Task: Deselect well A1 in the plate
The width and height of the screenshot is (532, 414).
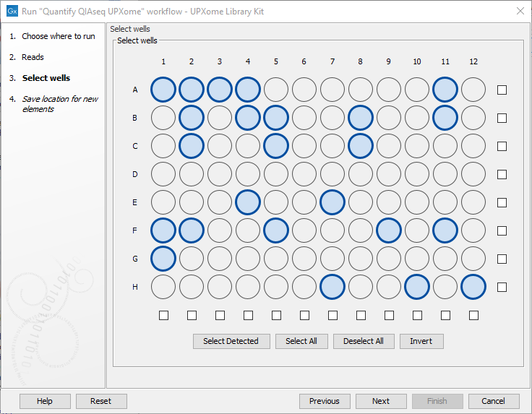Action: coord(163,90)
